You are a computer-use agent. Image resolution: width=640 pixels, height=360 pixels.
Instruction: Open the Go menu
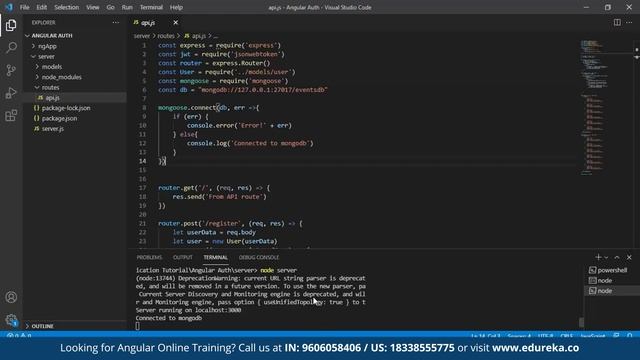click(111, 7)
